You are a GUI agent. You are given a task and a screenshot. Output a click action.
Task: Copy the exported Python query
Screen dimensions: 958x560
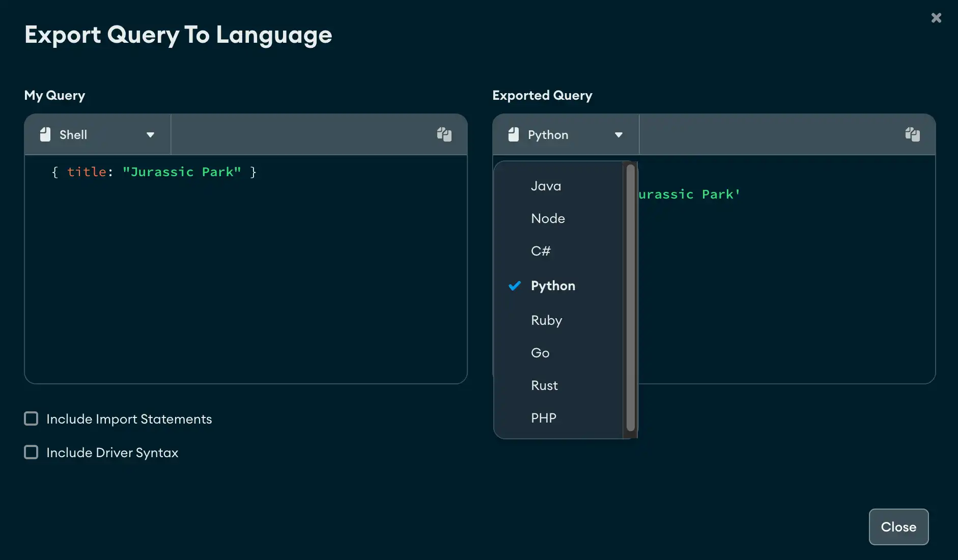(x=913, y=134)
